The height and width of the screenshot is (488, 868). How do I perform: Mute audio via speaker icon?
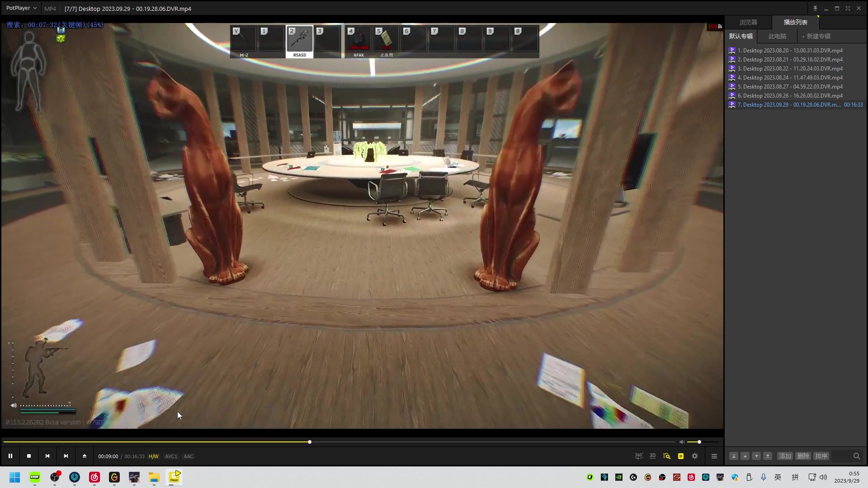click(682, 442)
